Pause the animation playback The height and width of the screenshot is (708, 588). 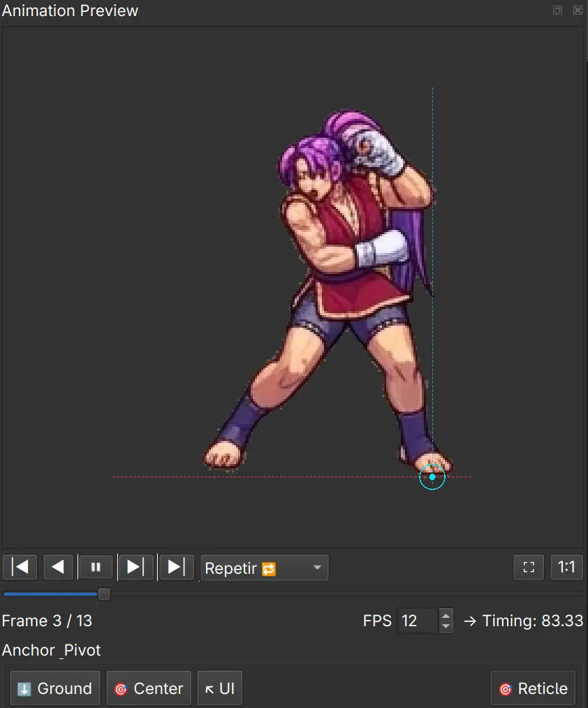(96, 567)
